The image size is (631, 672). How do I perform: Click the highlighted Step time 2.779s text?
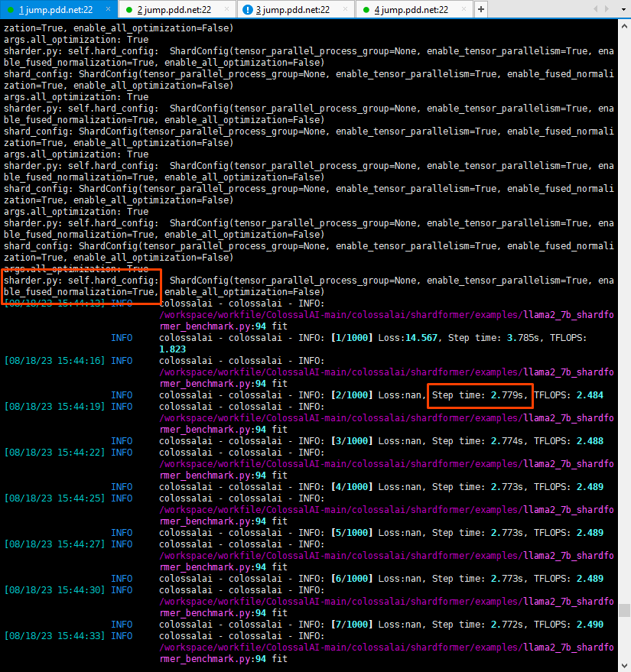(480, 396)
